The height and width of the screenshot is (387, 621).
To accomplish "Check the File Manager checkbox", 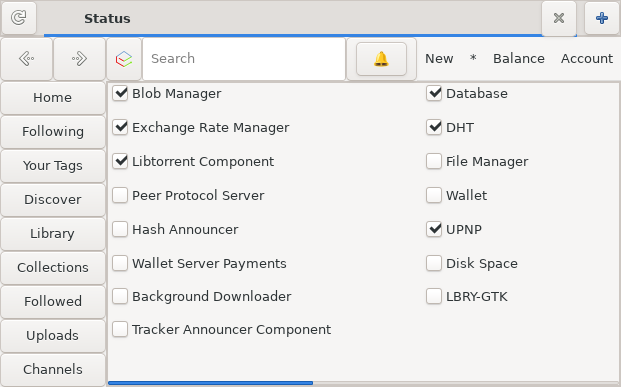I will point(434,161).
